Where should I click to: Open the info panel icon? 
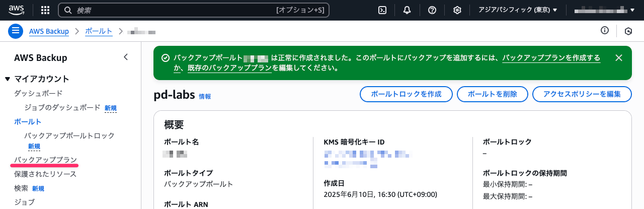coord(605,31)
